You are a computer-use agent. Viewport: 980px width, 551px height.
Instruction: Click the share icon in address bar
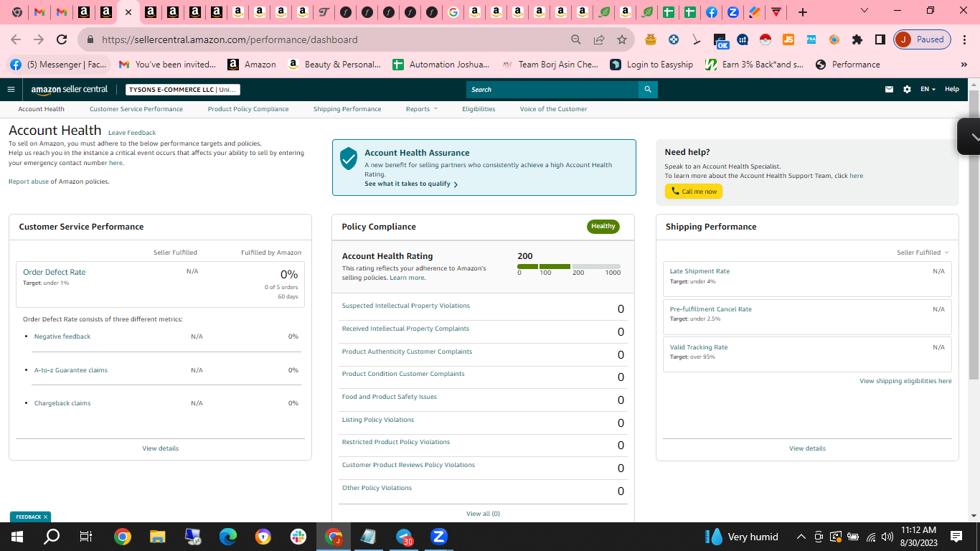pyautogui.click(x=599, y=39)
